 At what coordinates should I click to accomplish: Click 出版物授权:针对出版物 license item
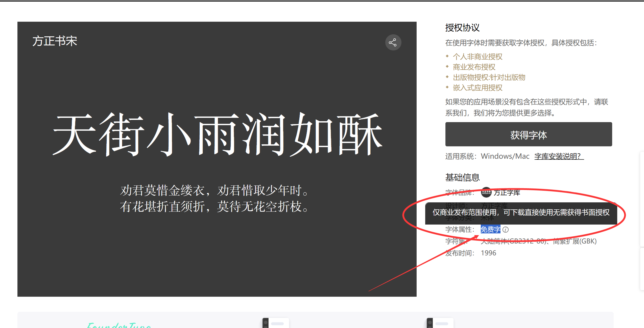489,77
